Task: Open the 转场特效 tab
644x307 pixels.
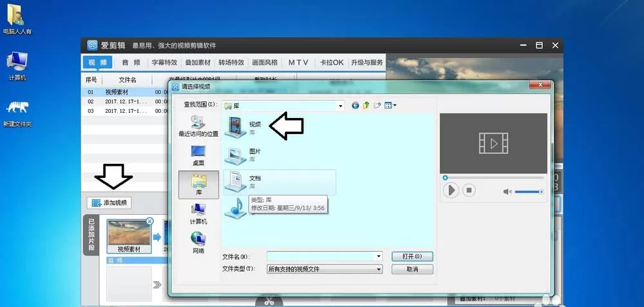Action: pyautogui.click(x=231, y=63)
